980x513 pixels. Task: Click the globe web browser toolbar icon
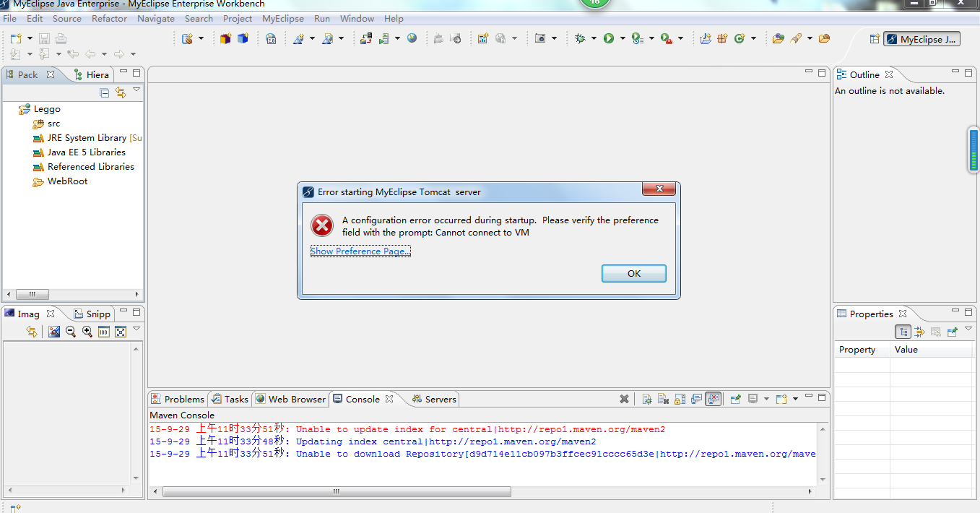412,38
